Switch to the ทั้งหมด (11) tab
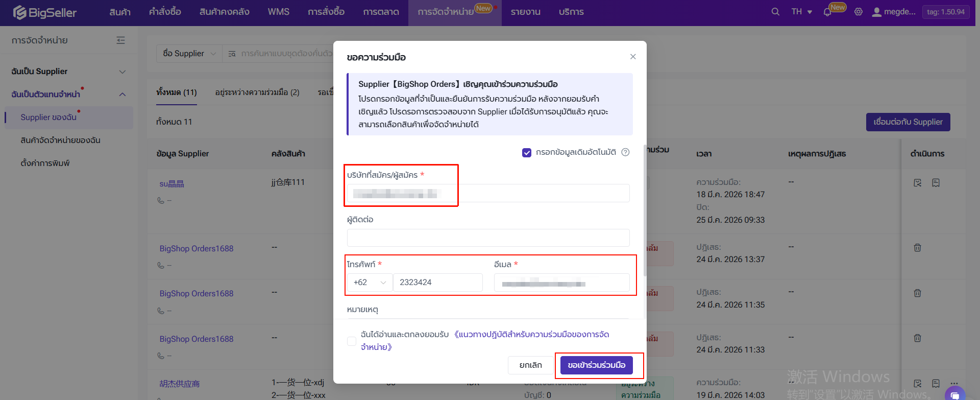Viewport: 980px width, 400px height. pyautogui.click(x=177, y=92)
